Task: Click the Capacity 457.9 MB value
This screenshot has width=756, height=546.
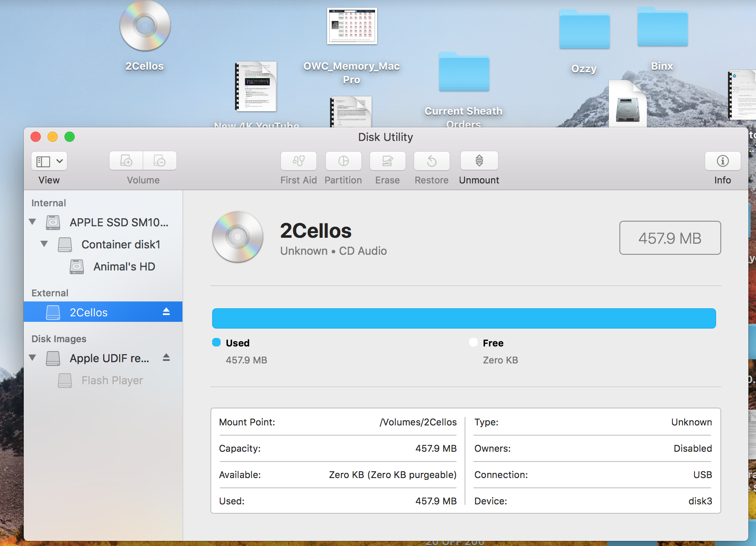Action: tap(436, 448)
